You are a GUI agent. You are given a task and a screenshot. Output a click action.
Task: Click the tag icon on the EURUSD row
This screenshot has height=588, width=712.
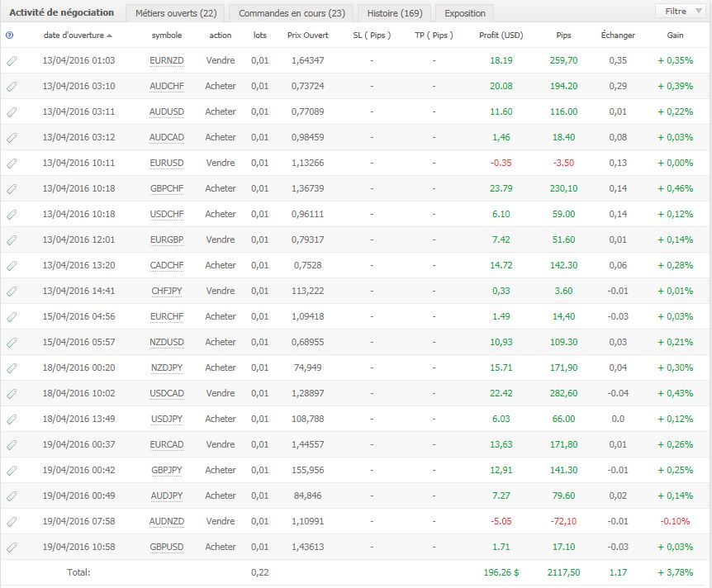pos(12,163)
